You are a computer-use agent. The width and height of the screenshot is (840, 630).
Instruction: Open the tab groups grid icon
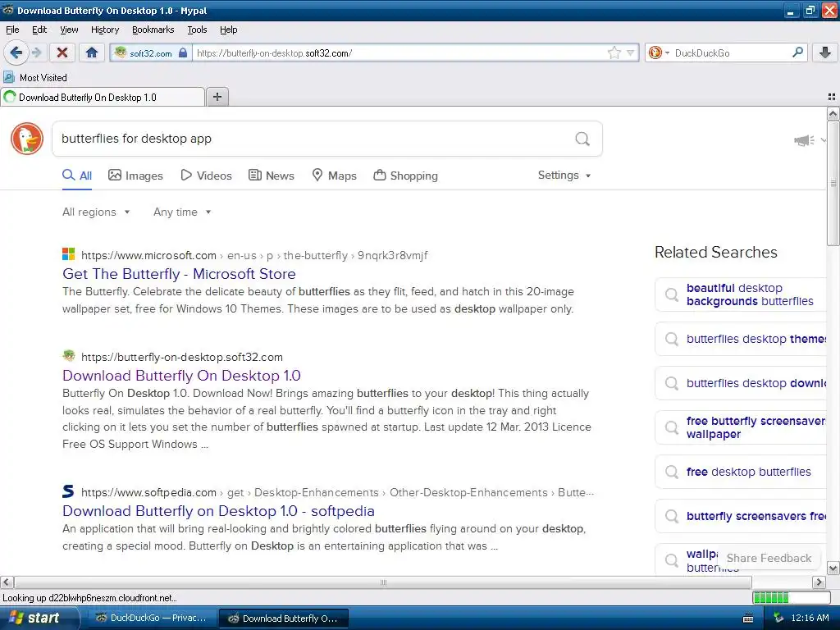click(832, 97)
